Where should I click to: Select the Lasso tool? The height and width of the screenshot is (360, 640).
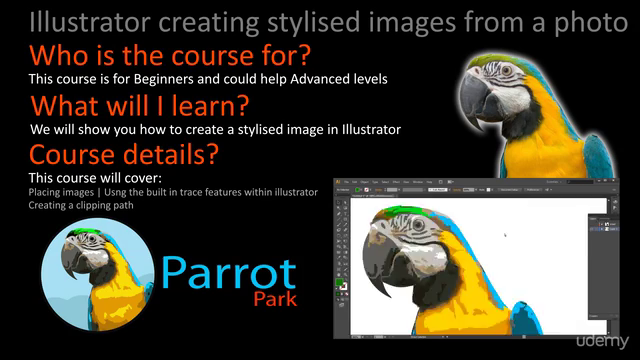345,208
